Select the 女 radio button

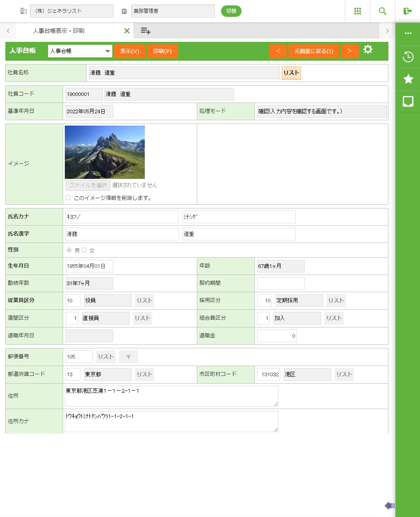pos(84,250)
